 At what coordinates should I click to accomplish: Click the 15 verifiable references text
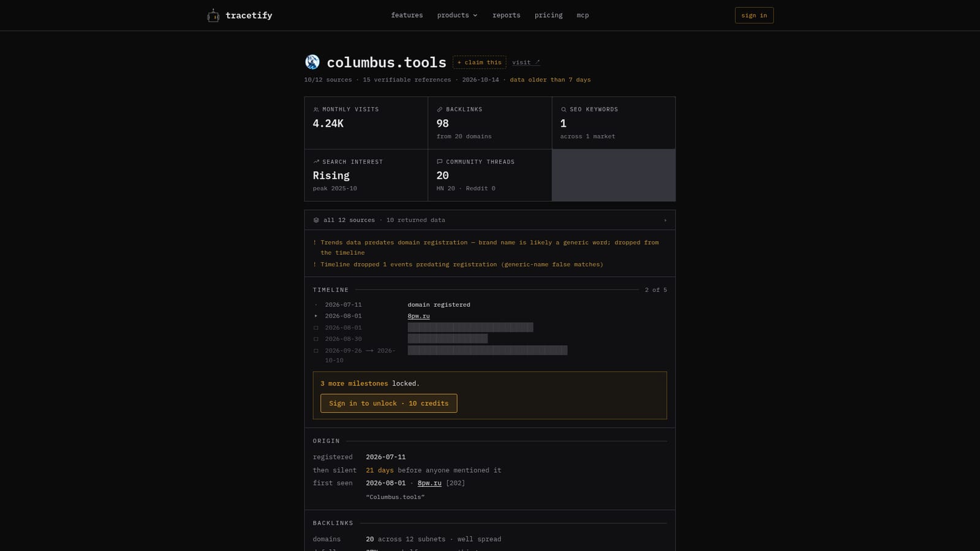tap(407, 80)
